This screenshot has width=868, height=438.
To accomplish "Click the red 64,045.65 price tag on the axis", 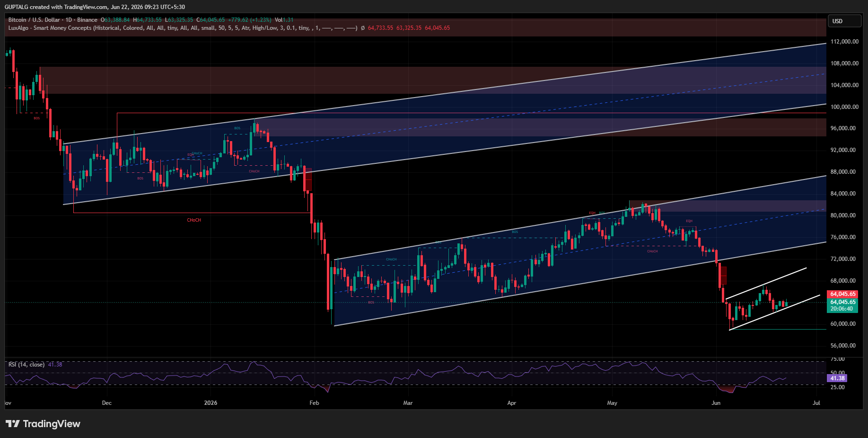I will click(843, 294).
